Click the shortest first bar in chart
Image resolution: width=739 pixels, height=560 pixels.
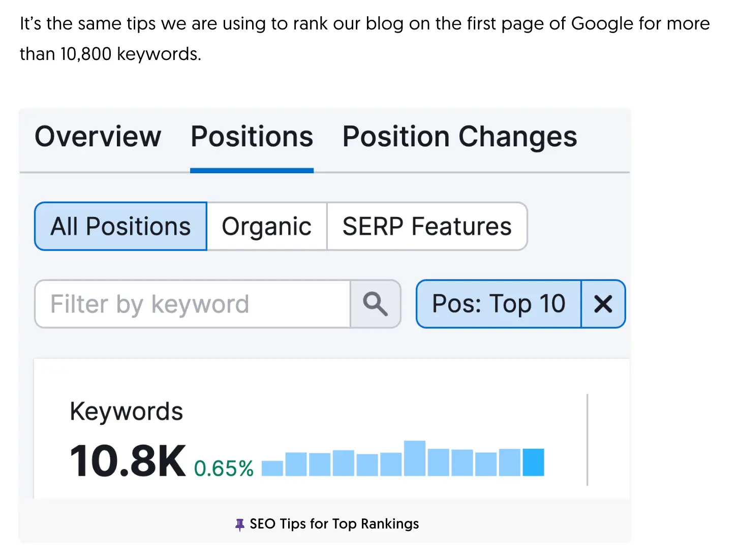(272, 469)
